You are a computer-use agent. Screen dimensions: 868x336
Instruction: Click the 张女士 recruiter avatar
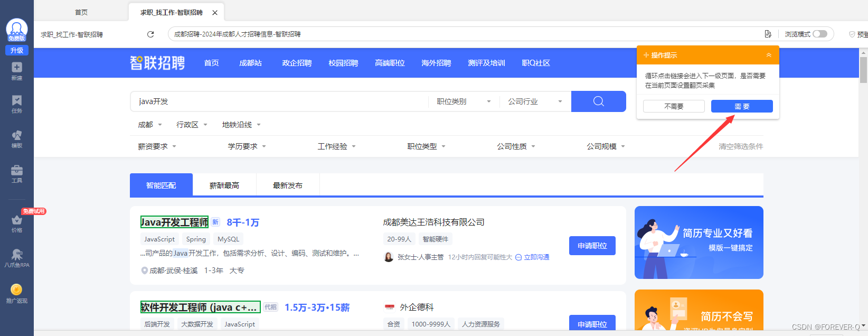pos(389,257)
